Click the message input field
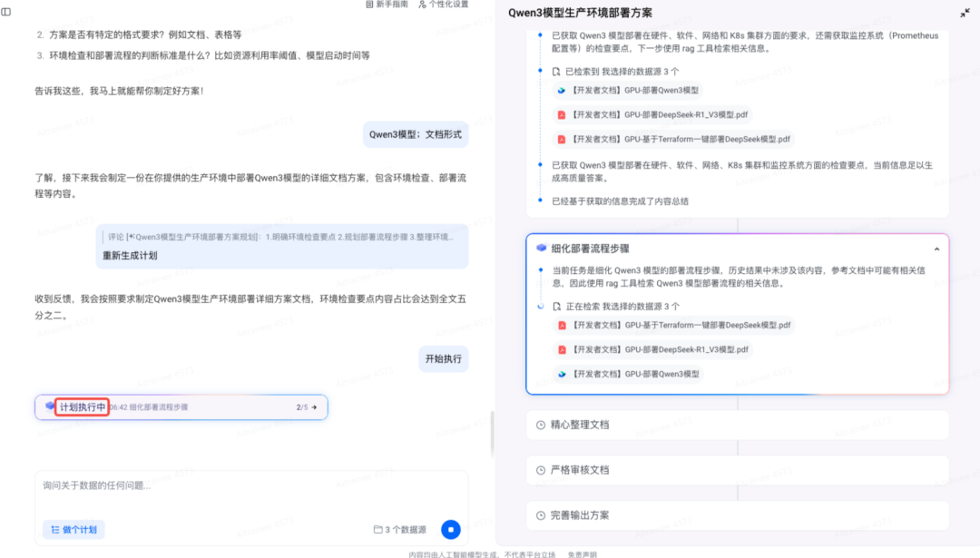The height and width of the screenshot is (558, 980). tap(251, 485)
